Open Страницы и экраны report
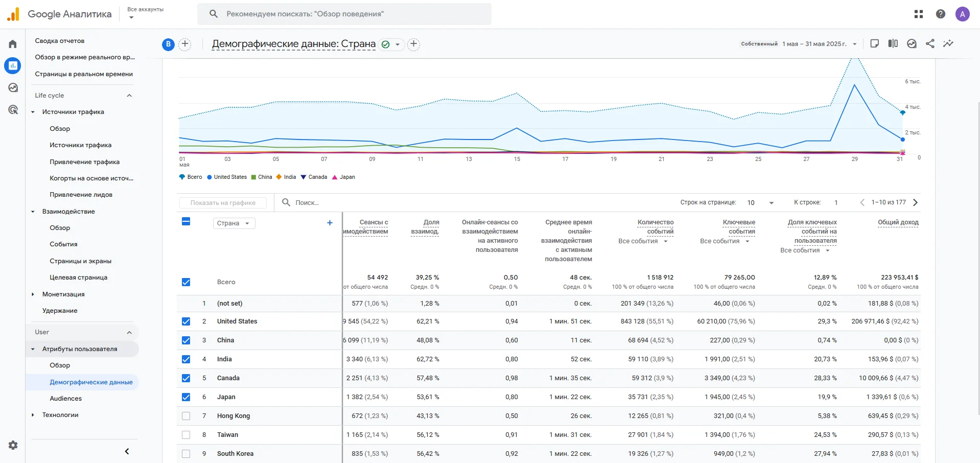 click(x=80, y=261)
